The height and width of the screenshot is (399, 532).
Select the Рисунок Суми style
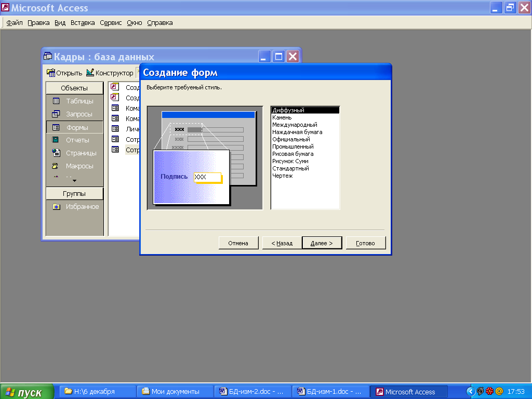(305, 161)
